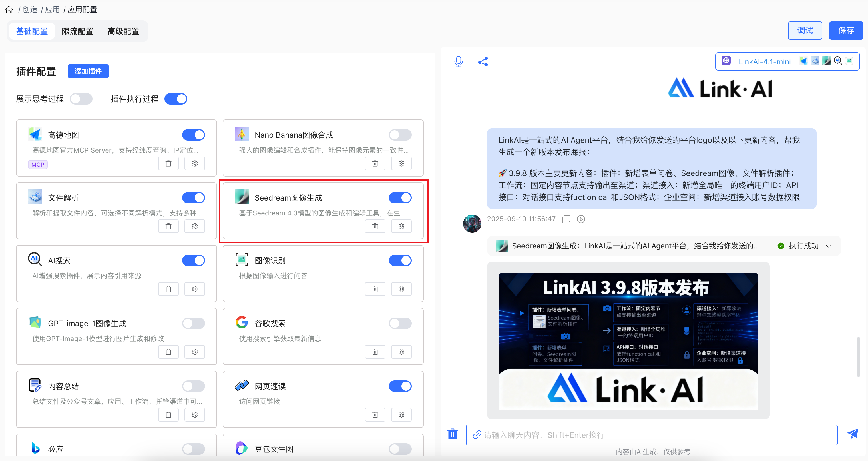Viewport: 868px width, 461px height.
Task: Delete the 内容总结 plugin via trash icon
Action: click(168, 415)
